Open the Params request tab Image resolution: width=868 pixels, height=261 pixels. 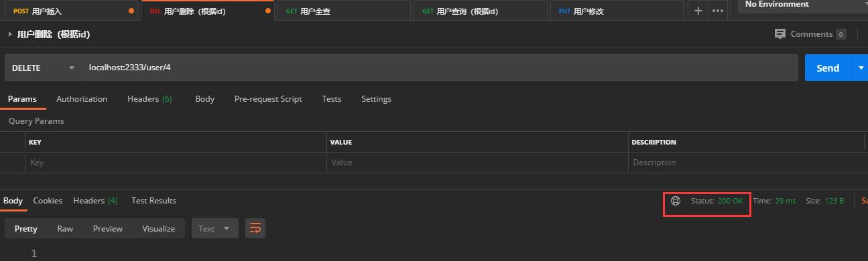pyautogui.click(x=22, y=99)
